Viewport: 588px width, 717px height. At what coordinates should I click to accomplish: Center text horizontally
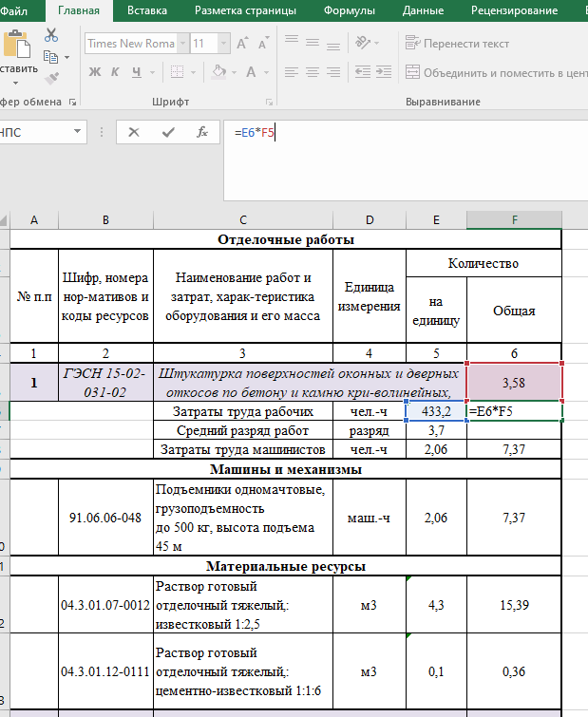pos(313,72)
